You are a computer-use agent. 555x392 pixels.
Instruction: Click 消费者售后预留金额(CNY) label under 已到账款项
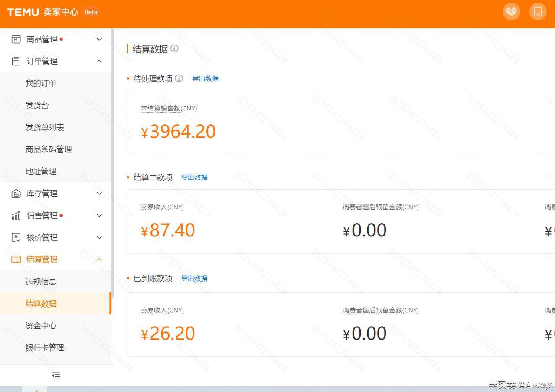coord(381,310)
